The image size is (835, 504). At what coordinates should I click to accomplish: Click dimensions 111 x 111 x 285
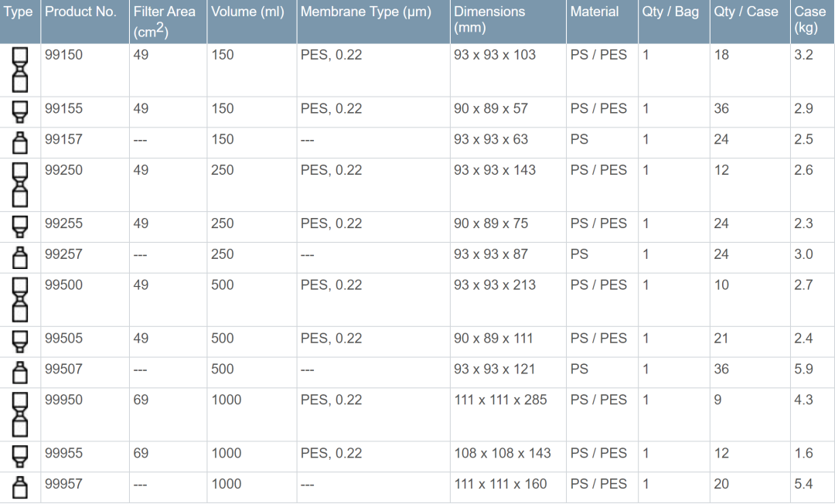(x=500, y=400)
